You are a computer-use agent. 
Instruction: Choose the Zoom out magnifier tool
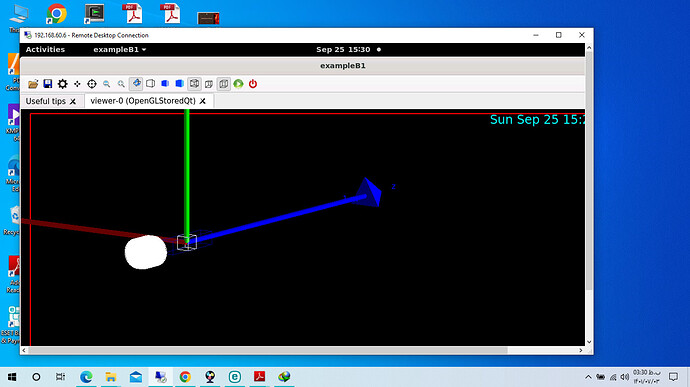[106, 84]
